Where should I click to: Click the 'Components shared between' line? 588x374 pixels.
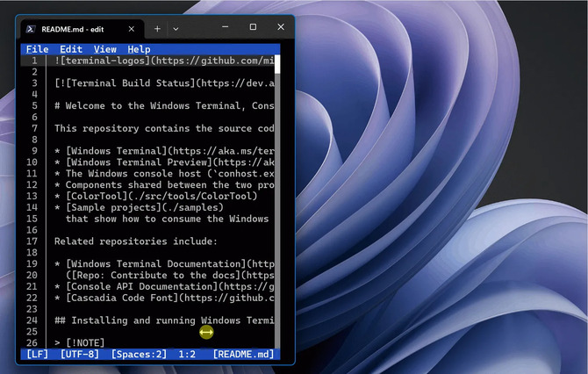click(x=164, y=184)
